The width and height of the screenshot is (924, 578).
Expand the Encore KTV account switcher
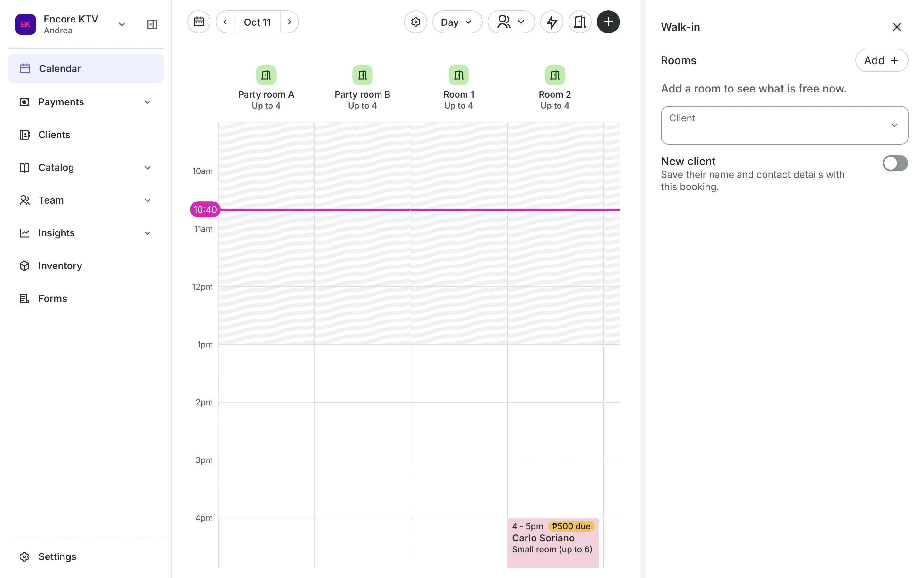122,24
